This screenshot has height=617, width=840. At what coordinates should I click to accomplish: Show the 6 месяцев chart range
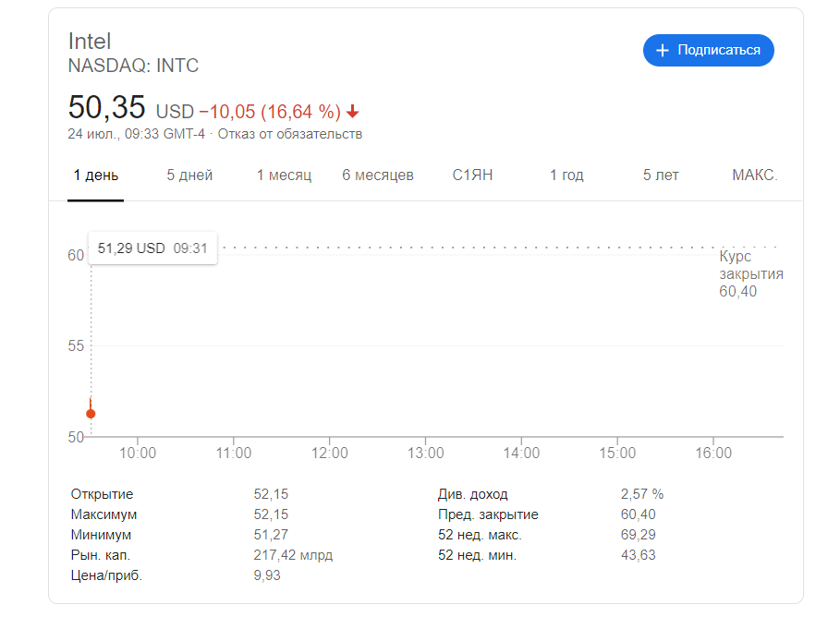pos(378,175)
